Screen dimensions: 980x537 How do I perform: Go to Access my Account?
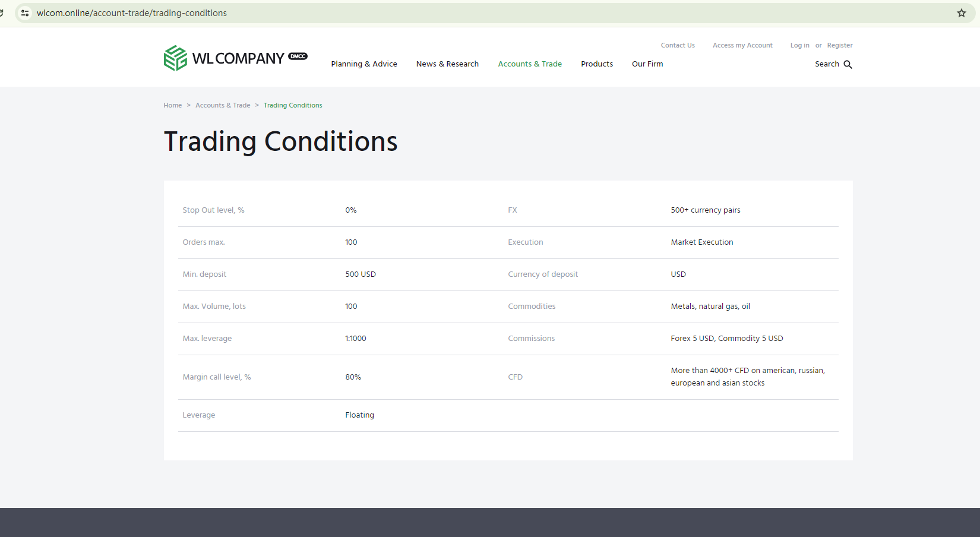point(742,45)
